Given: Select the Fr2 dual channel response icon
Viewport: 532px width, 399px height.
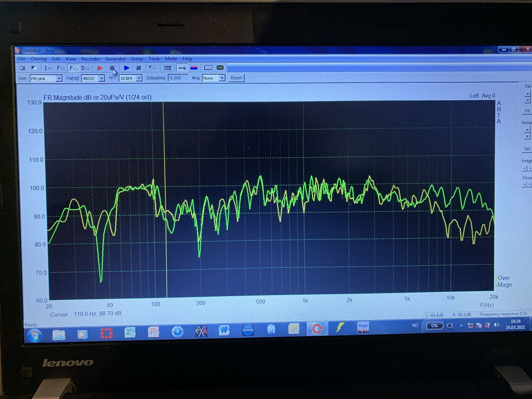Looking at the screenshot, I should point(61,68).
